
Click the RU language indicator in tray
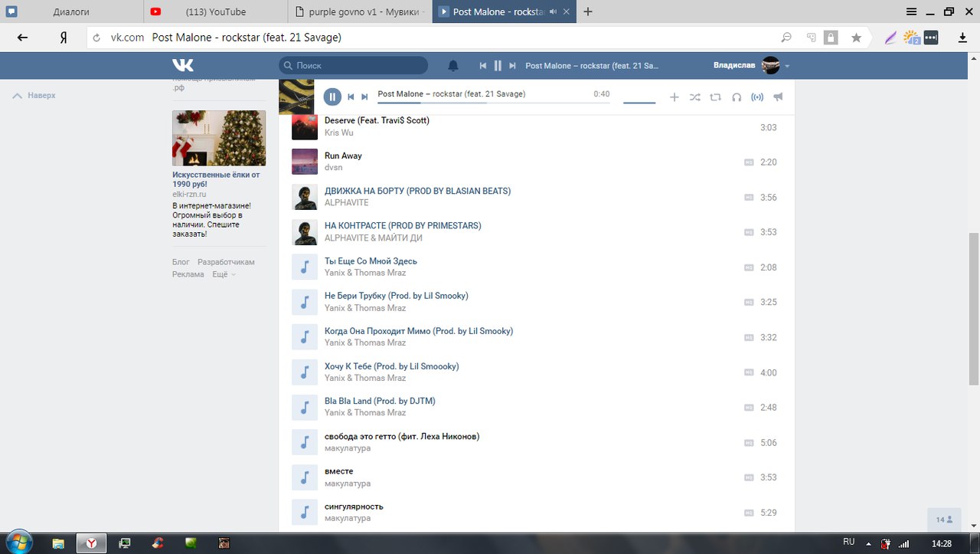click(x=849, y=542)
